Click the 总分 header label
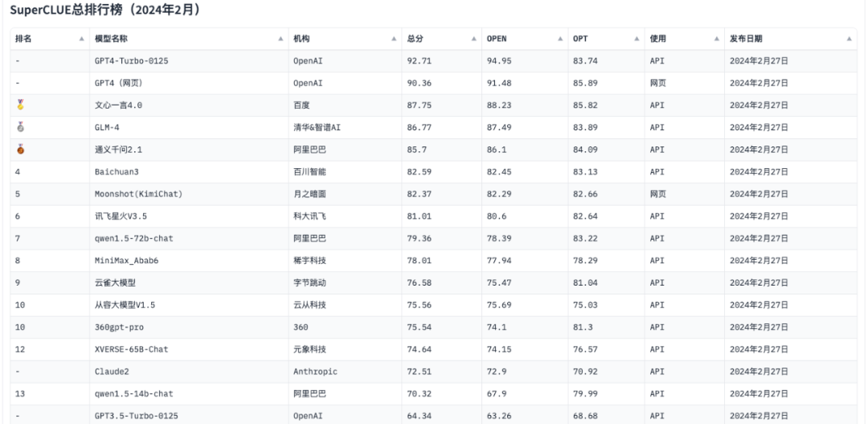The width and height of the screenshot is (868, 424). point(416,39)
